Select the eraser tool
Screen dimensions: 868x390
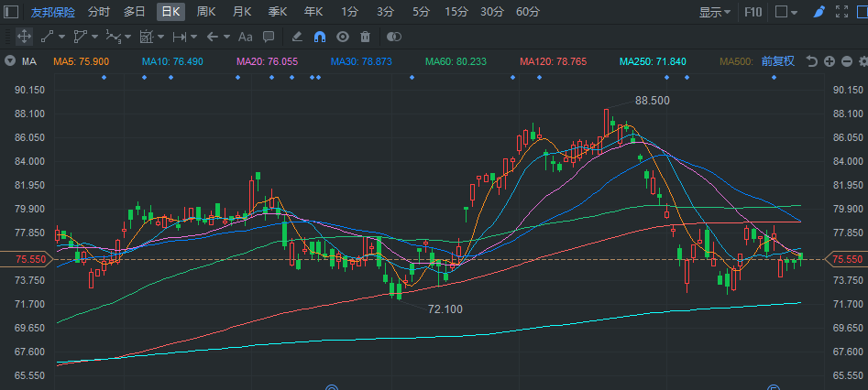point(297,37)
